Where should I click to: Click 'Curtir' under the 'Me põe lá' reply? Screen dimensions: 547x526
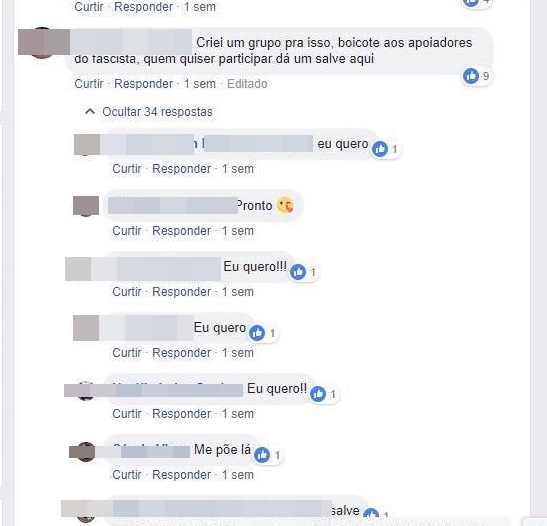click(127, 475)
